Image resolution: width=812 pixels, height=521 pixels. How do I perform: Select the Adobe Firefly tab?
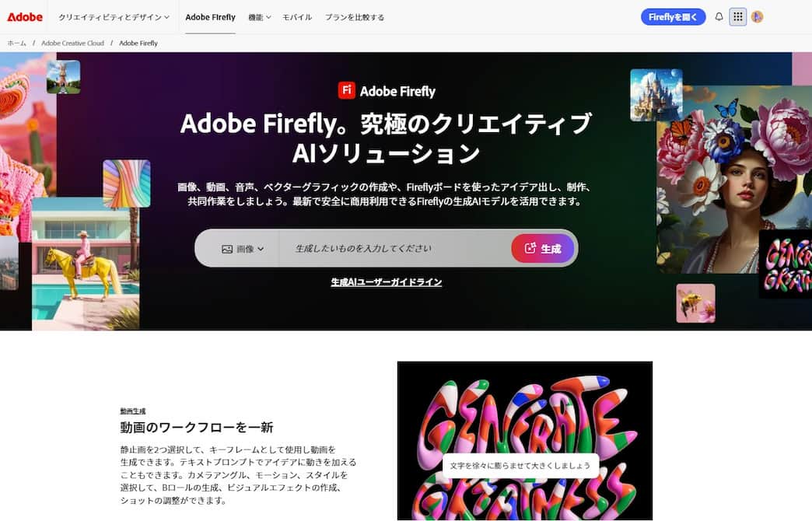click(x=210, y=17)
